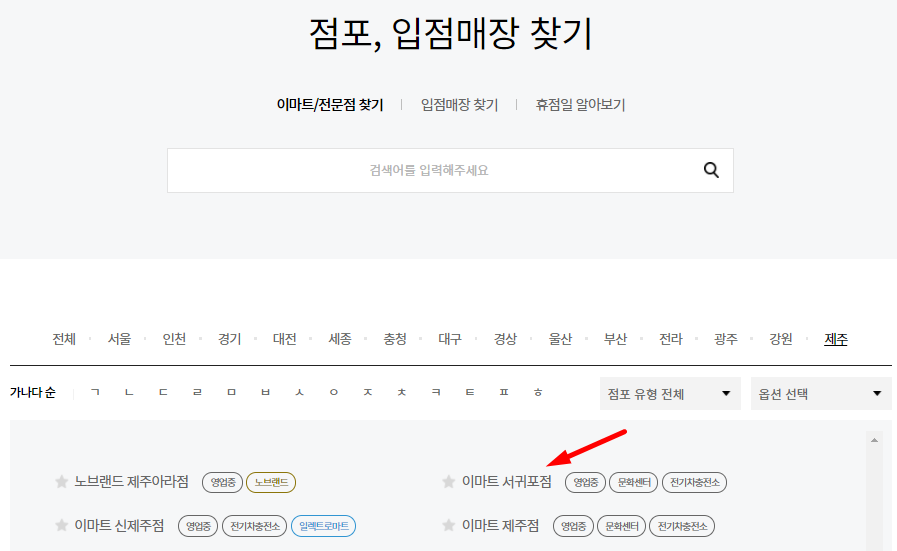Favorite 이마트 서귀포점 with its star
The width and height of the screenshot is (897, 551).
coord(448,482)
